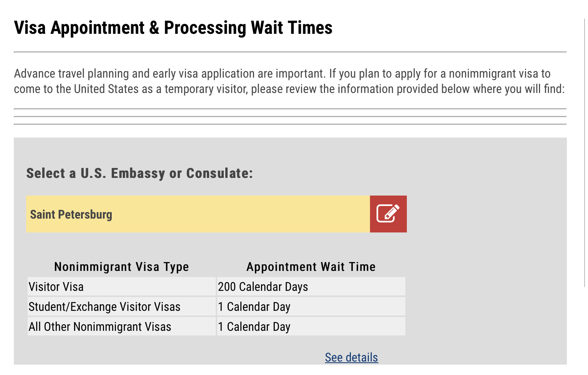This screenshot has width=588, height=375.
Task: Click the Nonimmigrant Visa Type column header
Action: (x=121, y=267)
